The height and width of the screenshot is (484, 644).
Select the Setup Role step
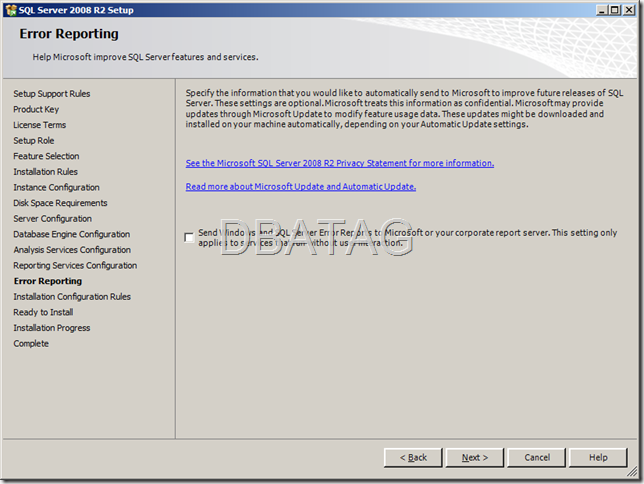point(34,141)
